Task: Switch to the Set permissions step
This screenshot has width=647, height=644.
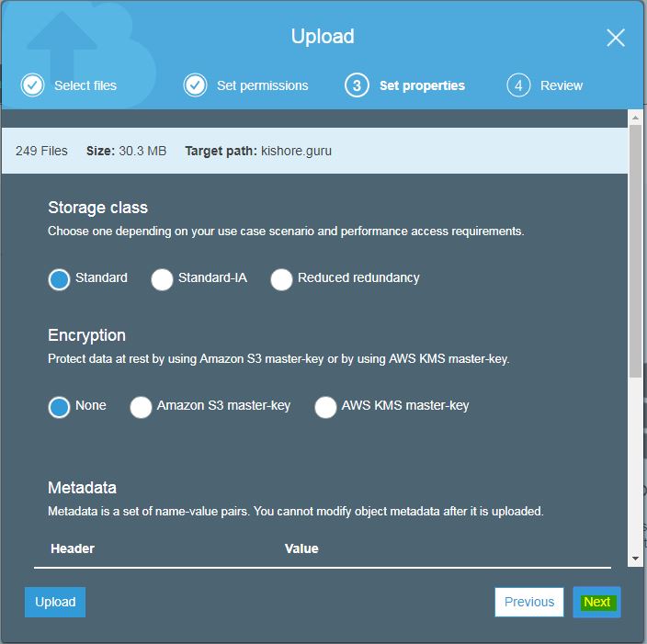Action: tap(262, 85)
